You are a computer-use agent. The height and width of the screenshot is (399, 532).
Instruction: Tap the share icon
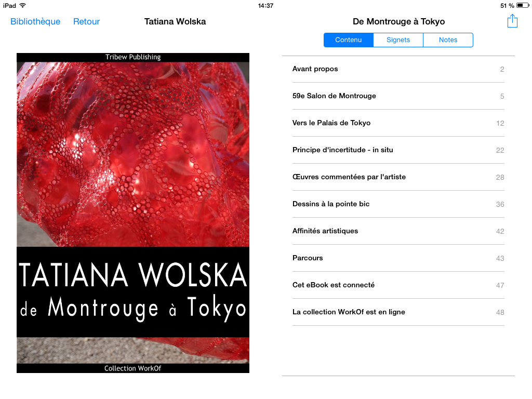[512, 21]
